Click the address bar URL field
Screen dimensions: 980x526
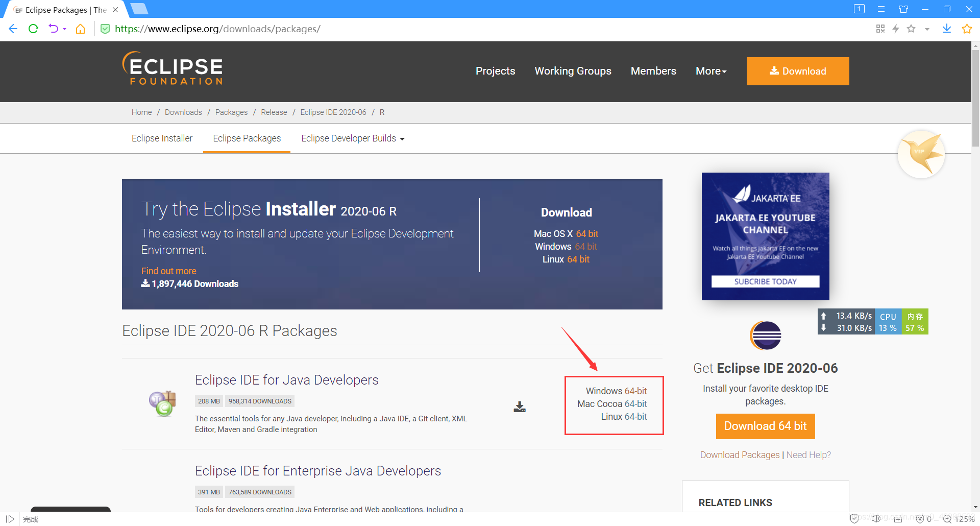[217, 29]
